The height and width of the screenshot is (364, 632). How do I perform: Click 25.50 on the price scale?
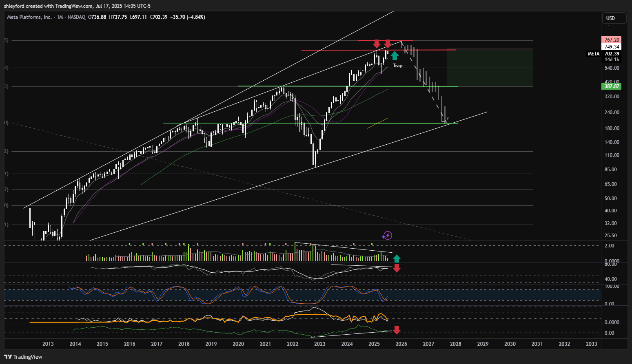[x=611, y=236]
